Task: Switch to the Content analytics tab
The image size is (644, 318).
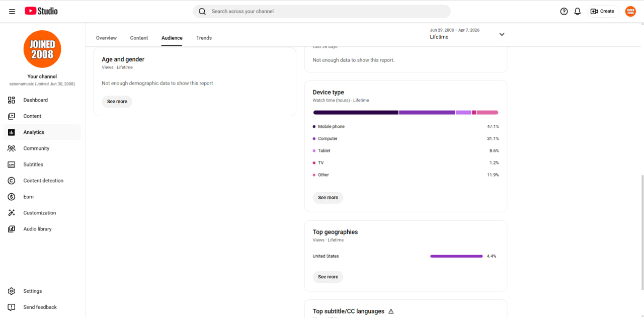Action: (139, 38)
